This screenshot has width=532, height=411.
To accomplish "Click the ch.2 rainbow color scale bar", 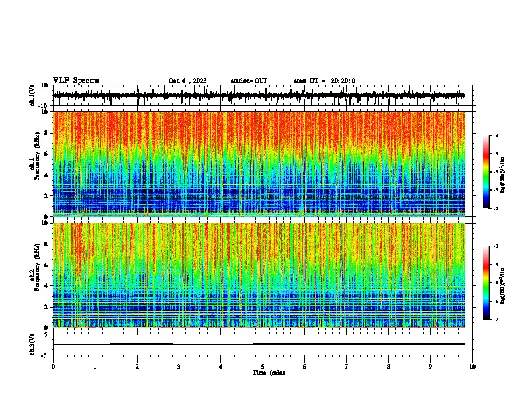I will [x=486, y=283].
